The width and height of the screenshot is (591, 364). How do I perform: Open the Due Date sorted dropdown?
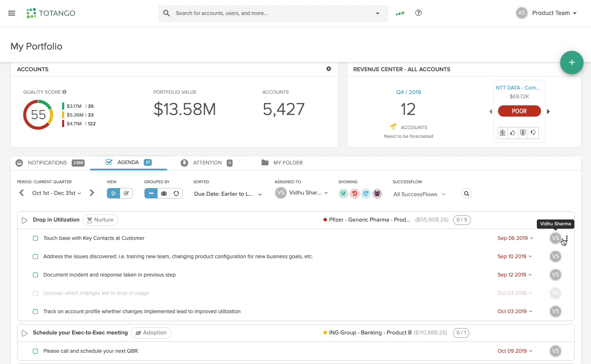click(228, 194)
